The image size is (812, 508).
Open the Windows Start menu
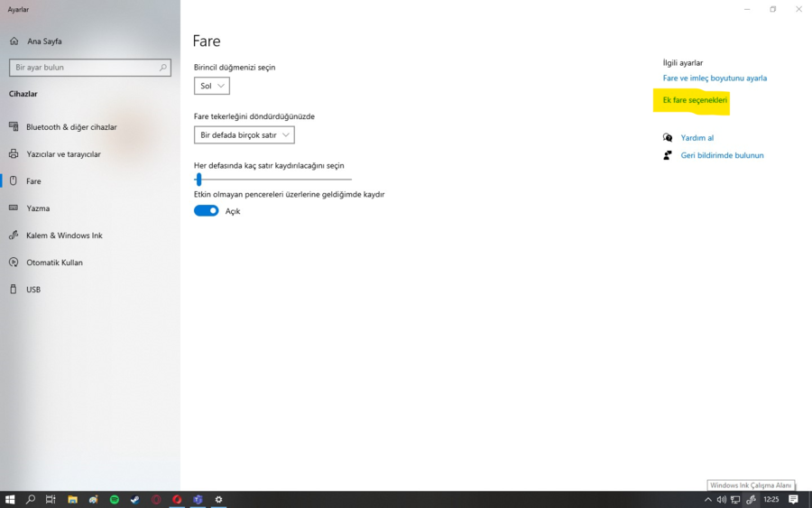pyautogui.click(x=10, y=500)
